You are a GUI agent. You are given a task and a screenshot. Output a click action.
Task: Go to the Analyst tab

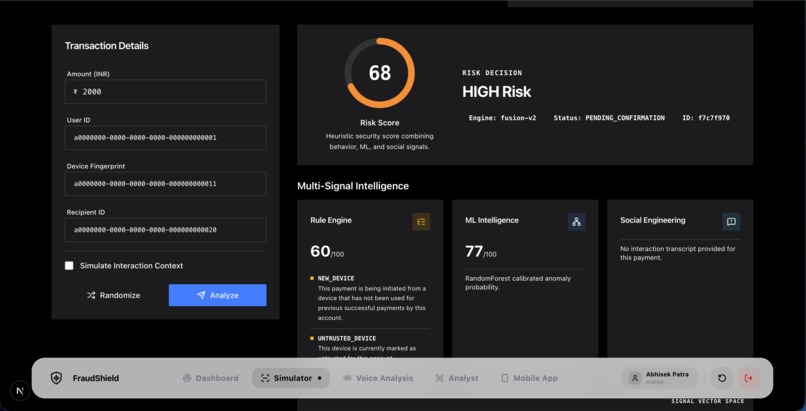click(457, 378)
